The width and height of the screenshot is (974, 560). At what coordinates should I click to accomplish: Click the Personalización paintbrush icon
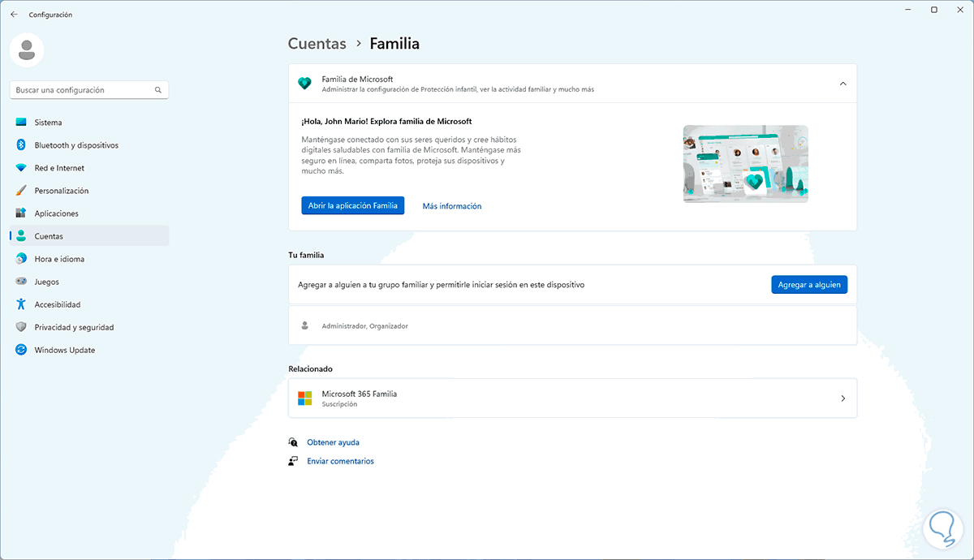coord(21,191)
